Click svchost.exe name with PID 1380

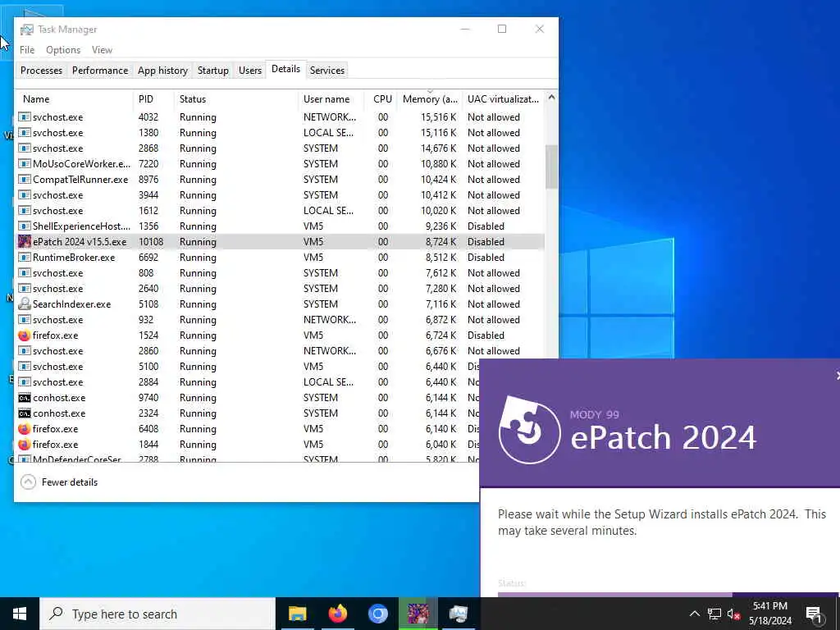point(58,132)
